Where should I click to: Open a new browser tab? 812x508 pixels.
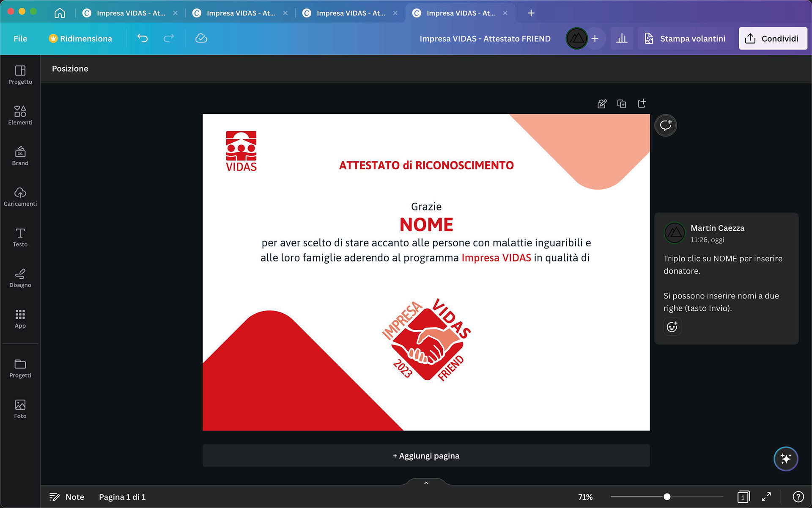click(531, 13)
